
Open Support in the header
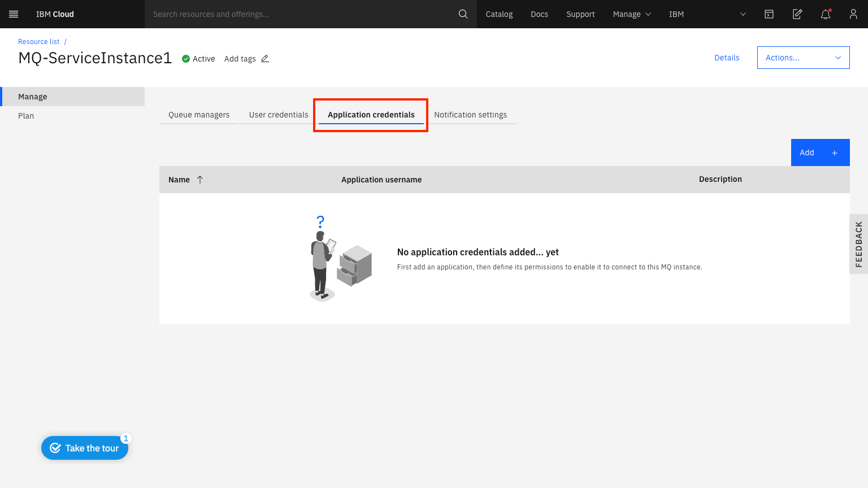pos(580,14)
